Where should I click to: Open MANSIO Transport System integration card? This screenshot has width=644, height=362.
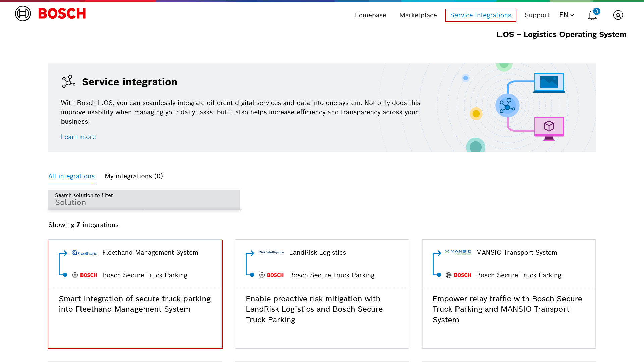[509, 294]
